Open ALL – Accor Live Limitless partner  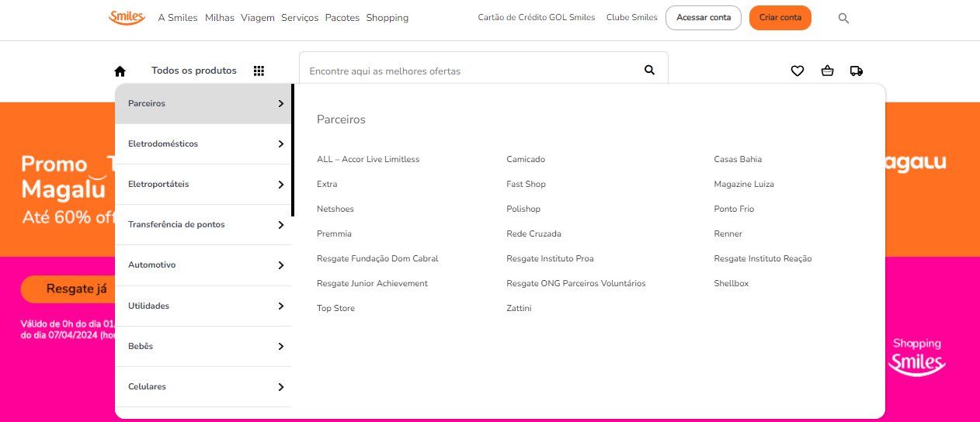368,159
